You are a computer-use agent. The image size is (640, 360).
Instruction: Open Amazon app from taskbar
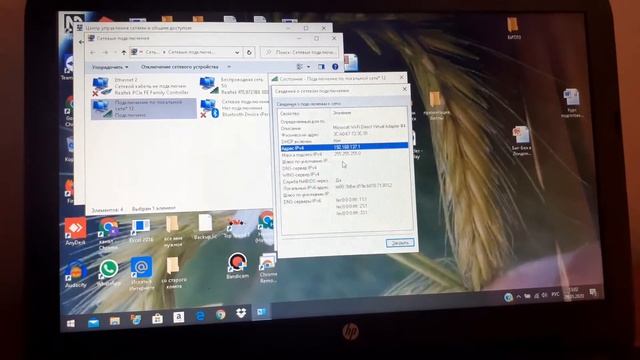[178, 317]
